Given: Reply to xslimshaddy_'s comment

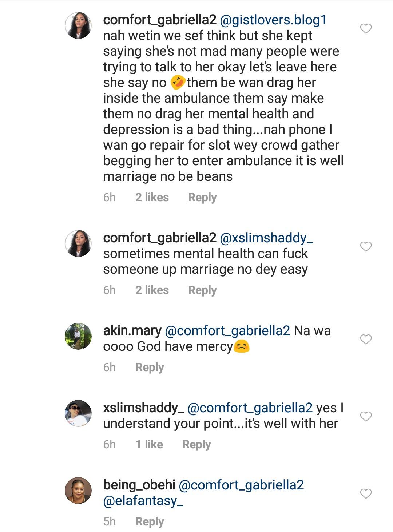Looking at the screenshot, I should [196, 444].
